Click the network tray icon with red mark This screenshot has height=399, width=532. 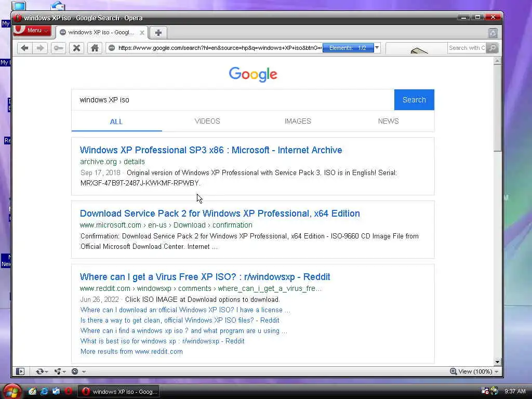485,391
